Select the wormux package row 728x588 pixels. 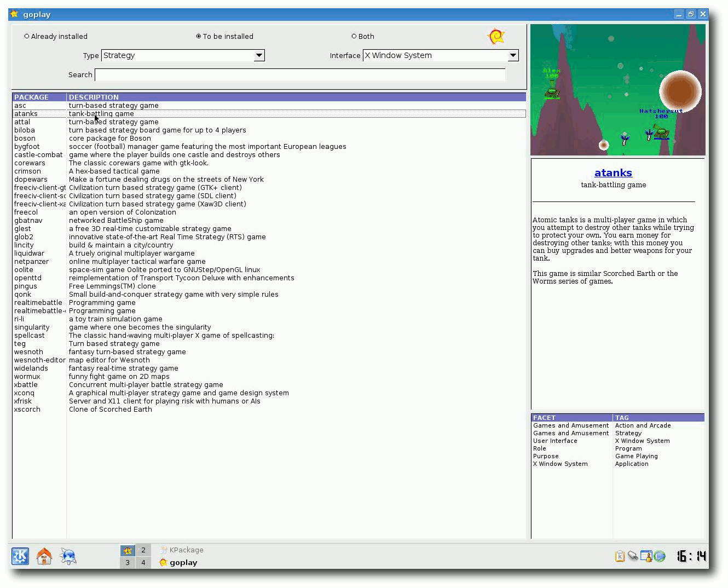269,377
